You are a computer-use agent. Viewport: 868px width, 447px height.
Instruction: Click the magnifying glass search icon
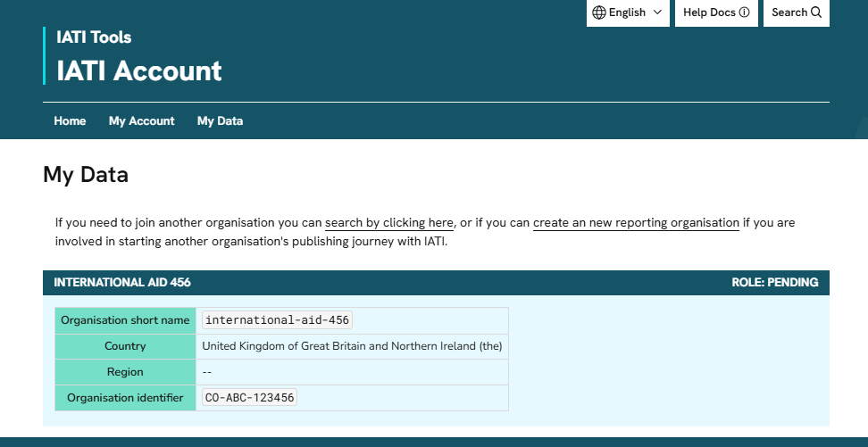click(x=815, y=12)
